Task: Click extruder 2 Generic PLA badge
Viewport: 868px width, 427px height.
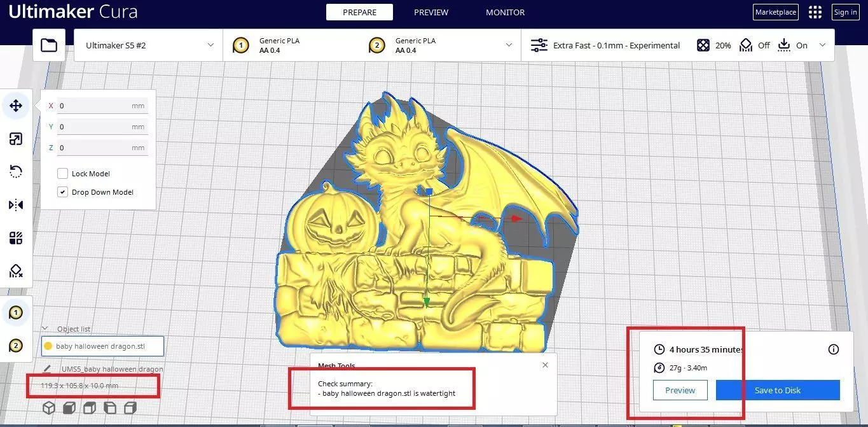Action: [x=376, y=45]
